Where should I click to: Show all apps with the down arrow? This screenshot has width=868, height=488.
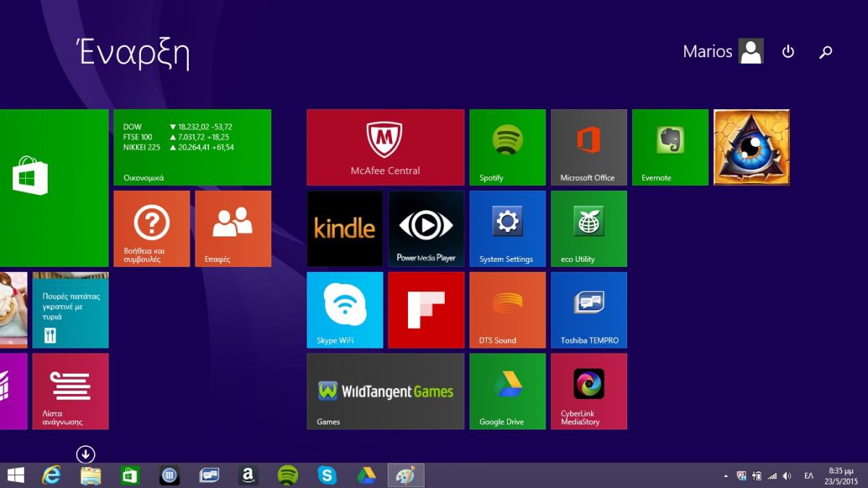85,454
